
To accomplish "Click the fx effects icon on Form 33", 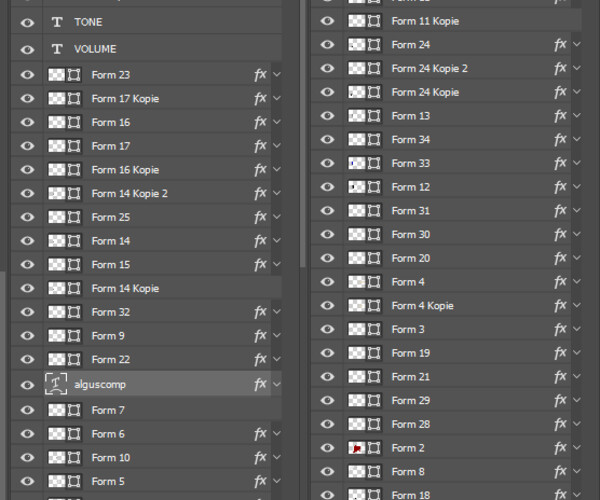I will point(561,163).
